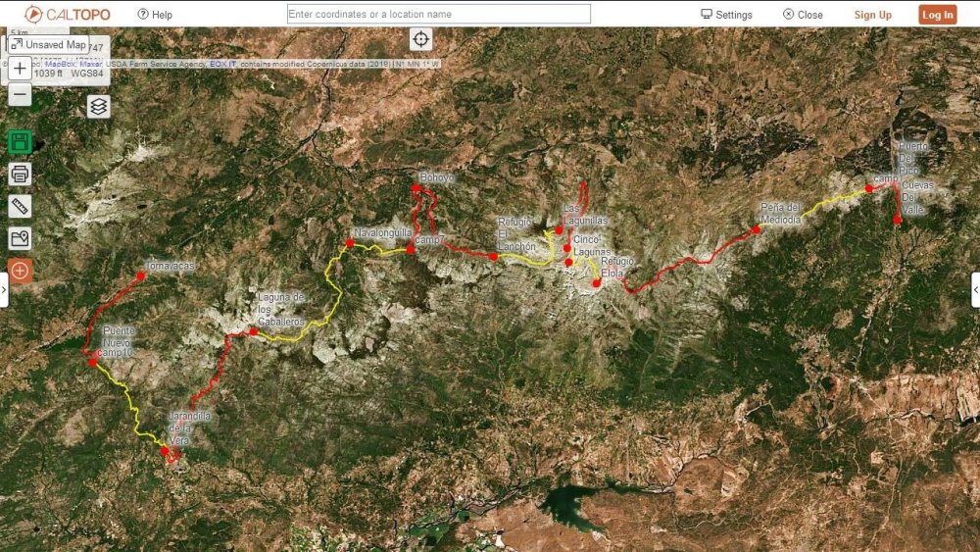Save the map with green disk icon
Screen dimensions: 980x552
coord(20,141)
